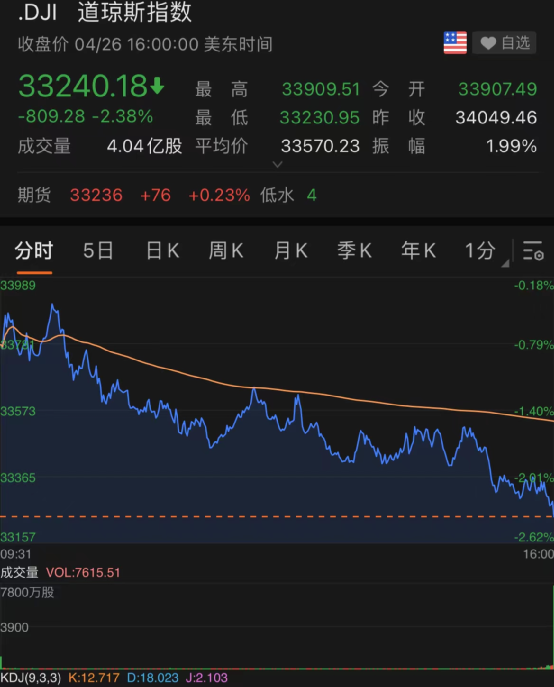Tap the 33989 axis label

[x=18, y=285]
